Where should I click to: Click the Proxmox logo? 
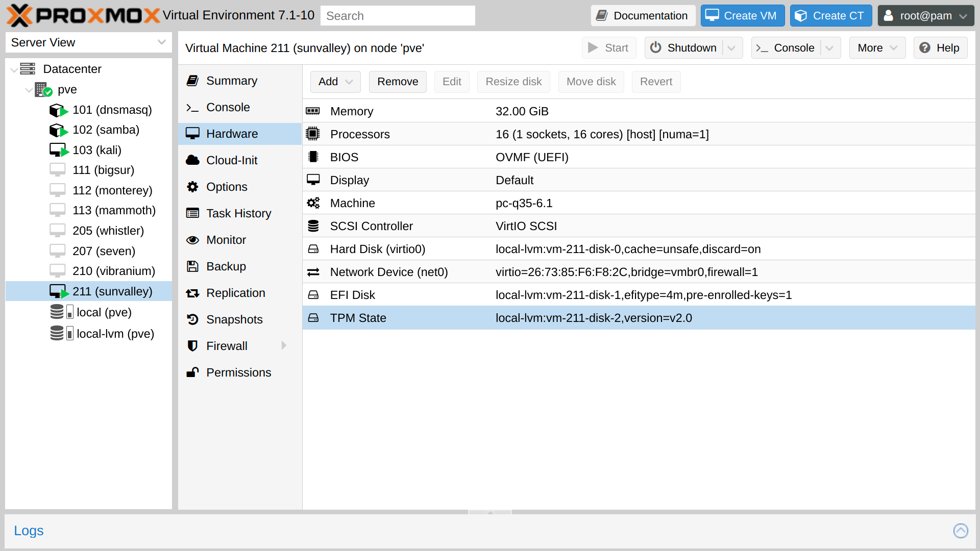[x=83, y=15]
